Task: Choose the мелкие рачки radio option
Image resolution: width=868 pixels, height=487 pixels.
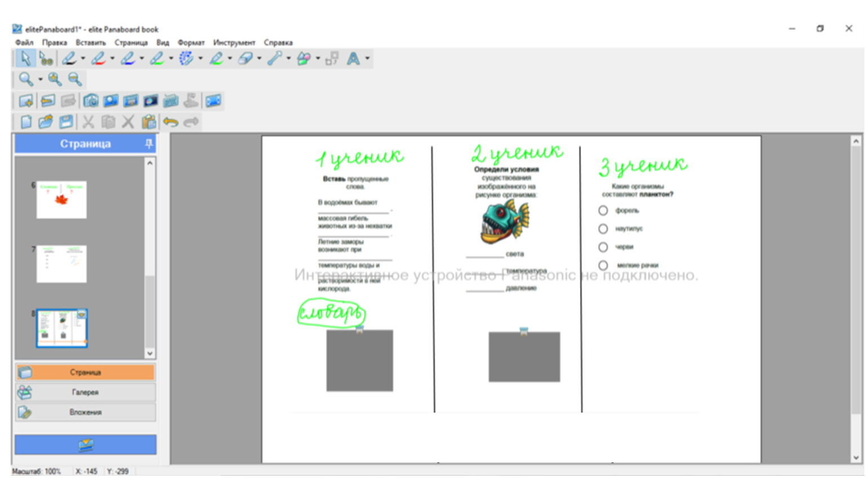Action: pyautogui.click(x=603, y=265)
